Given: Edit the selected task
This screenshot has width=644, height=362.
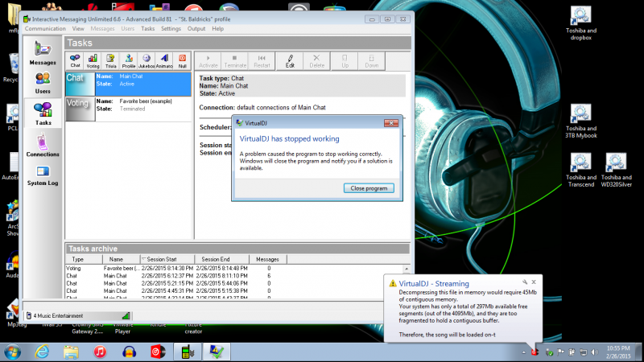Looking at the screenshot, I should pyautogui.click(x=290, y=61).
